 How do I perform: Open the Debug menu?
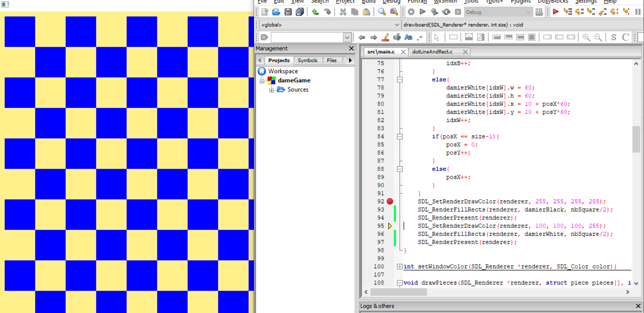391,2
